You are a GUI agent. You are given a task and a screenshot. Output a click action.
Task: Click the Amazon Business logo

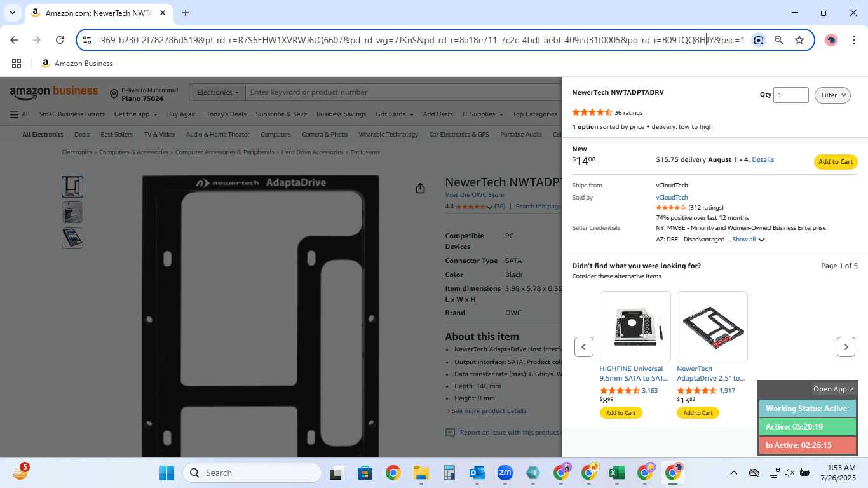pyautogui.click(x=54, y=91)
